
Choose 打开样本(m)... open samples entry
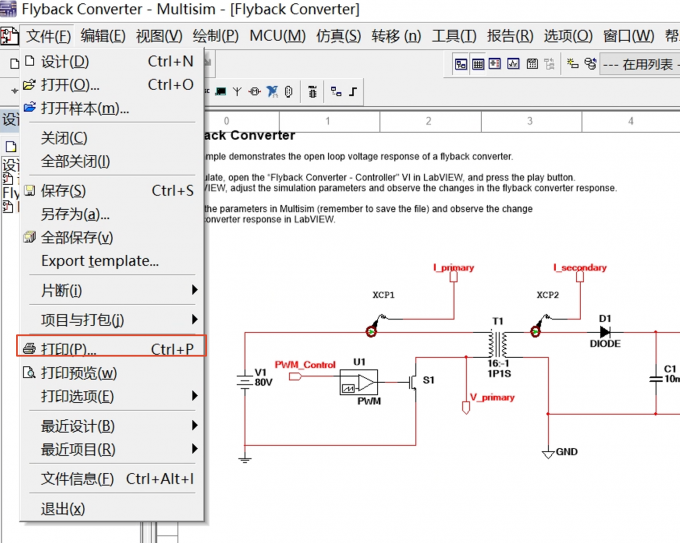point(111,108)
